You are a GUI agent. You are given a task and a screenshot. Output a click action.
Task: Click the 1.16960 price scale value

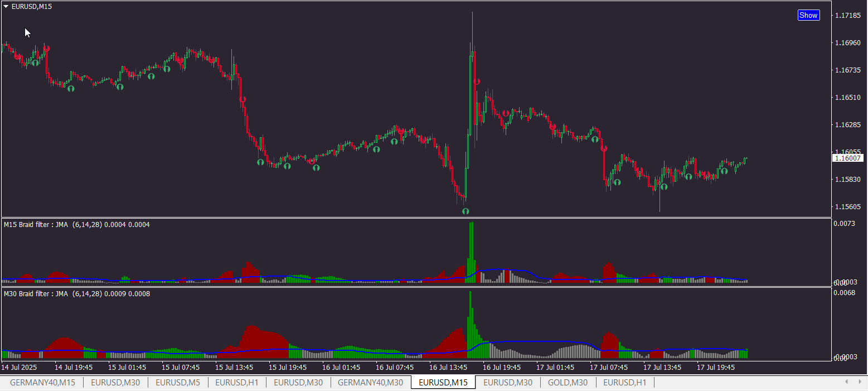coord(848,42)
